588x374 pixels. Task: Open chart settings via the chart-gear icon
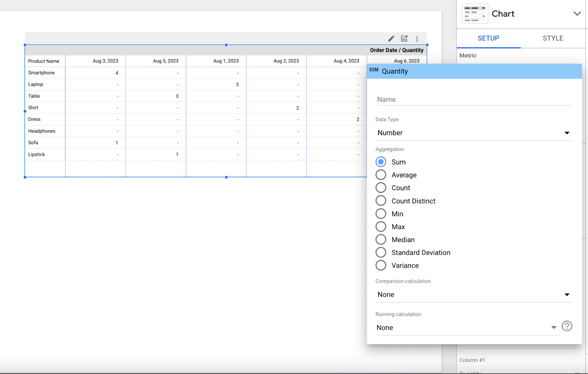pyautogui.click(x=404, y=38)
